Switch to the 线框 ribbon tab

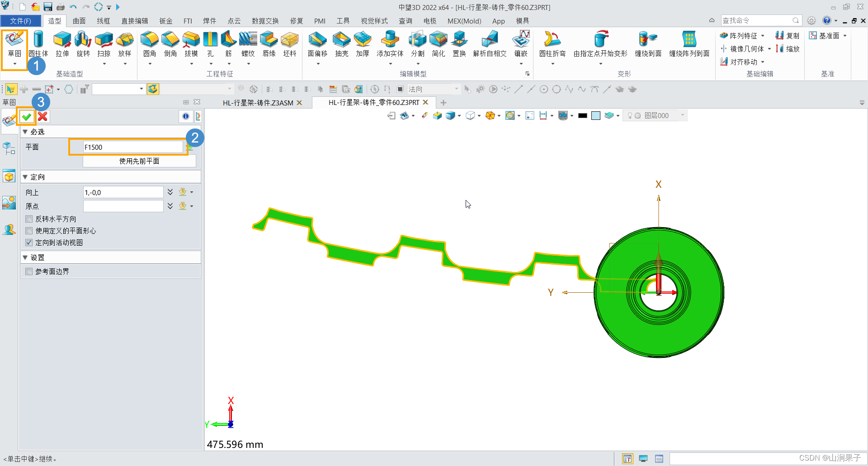click(x=104, y=21)
